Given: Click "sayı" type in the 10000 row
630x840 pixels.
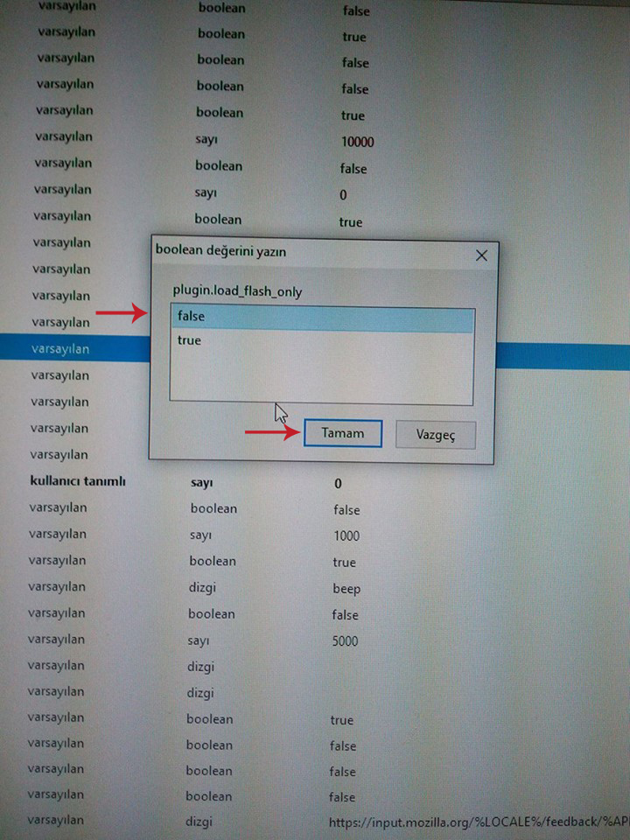Looking at the screenshot, I should [x=206, y=140].
